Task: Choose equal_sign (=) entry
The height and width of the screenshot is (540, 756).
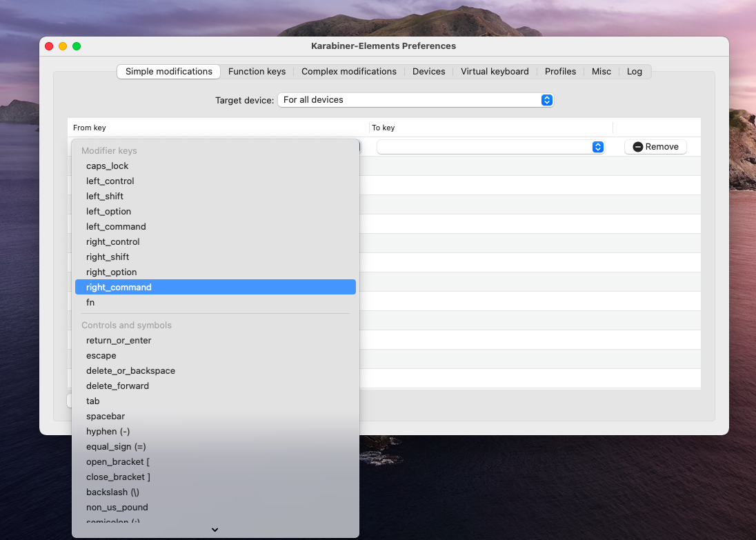Action: pos(215,446)
